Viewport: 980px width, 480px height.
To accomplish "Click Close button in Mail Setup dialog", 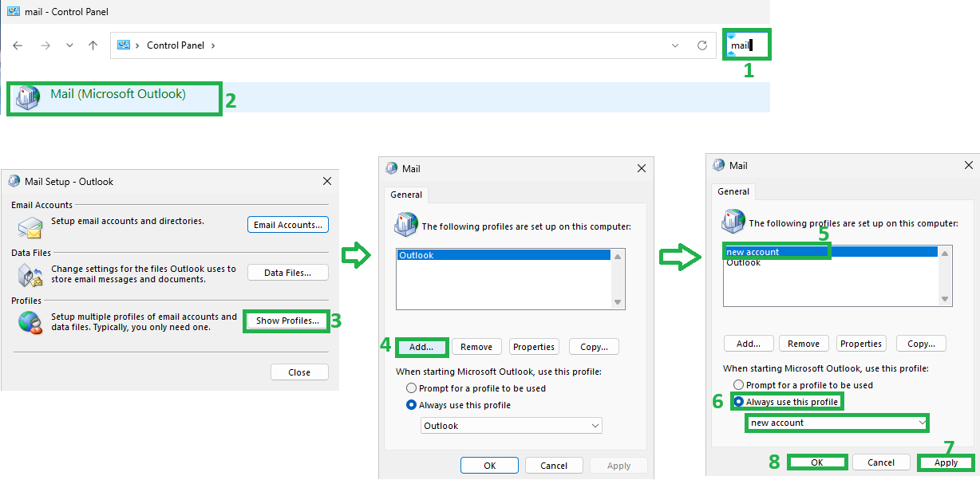I will (299, 372).
